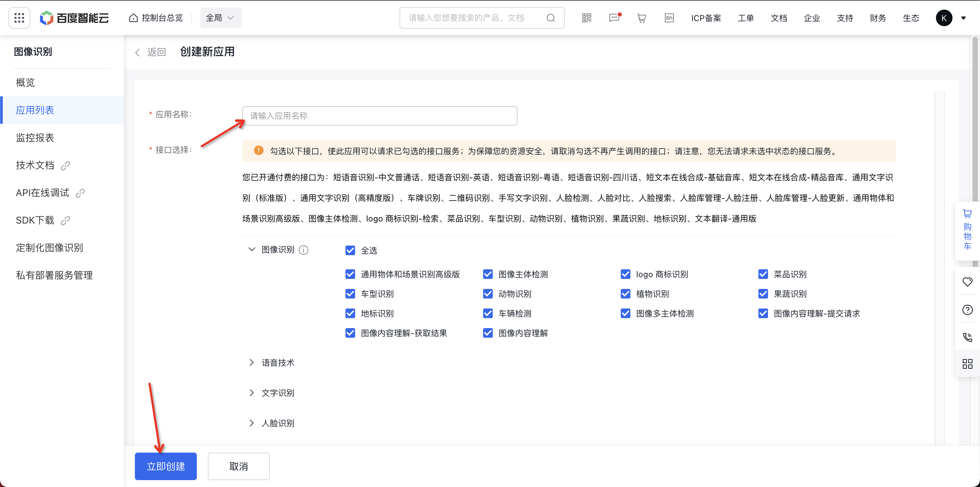Open 工单 in the top bar

(x=746, y=18)
